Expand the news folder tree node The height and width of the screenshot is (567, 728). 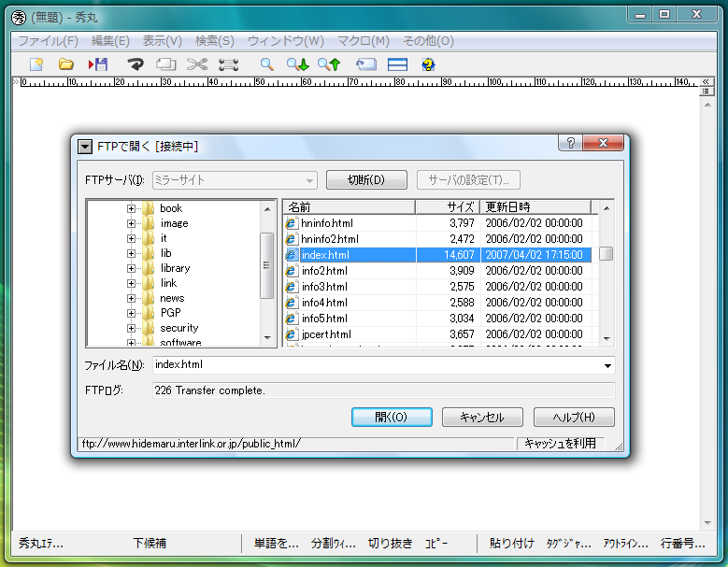[x=131, y=298]
